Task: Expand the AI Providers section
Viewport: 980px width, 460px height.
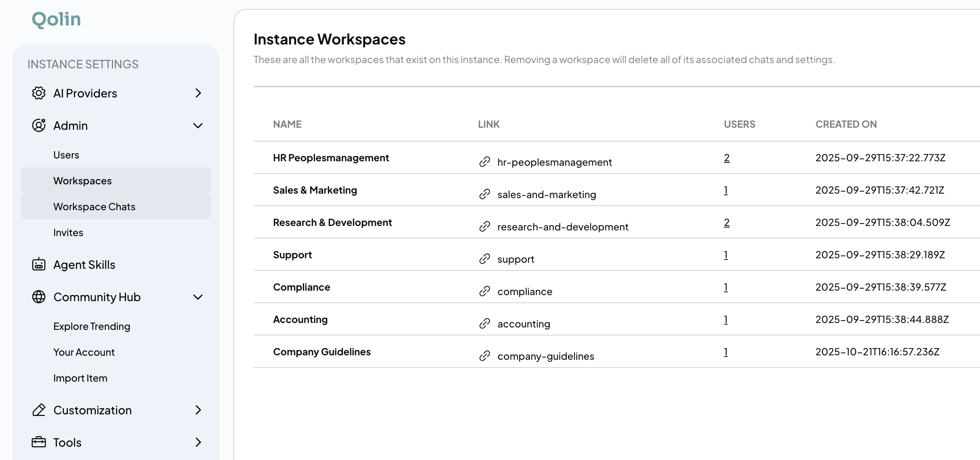Action: [x=198, y=93]
